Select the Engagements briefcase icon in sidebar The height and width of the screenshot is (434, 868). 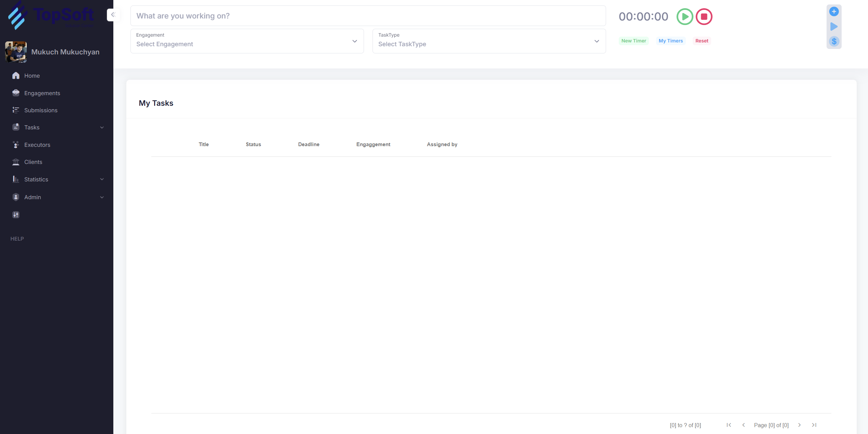tap(16, 93)
